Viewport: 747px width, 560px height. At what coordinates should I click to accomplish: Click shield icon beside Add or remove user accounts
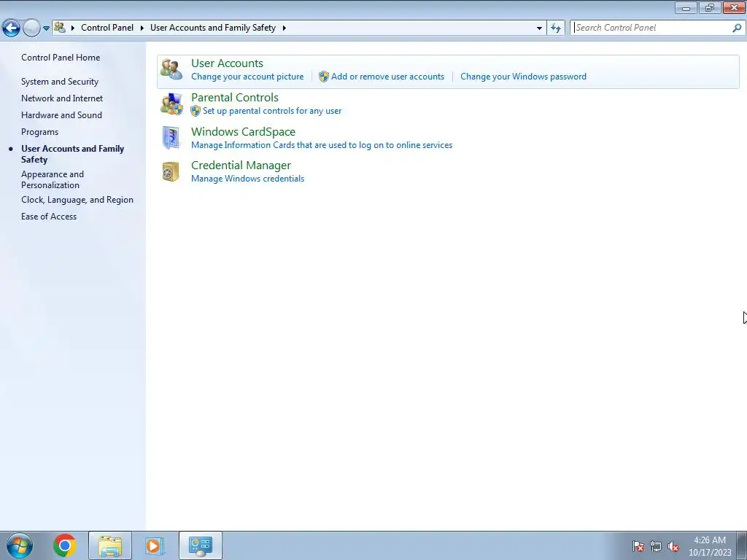coord(323,77)
